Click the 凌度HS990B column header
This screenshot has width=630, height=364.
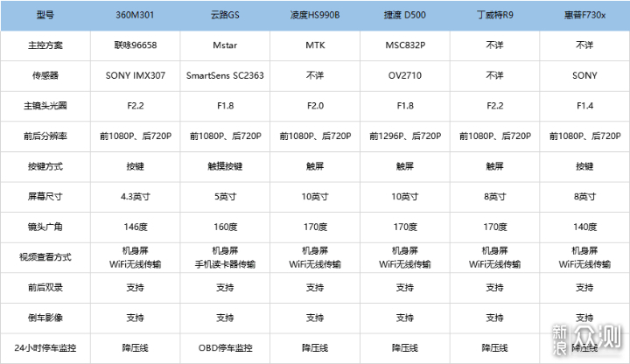click(315, 15)
